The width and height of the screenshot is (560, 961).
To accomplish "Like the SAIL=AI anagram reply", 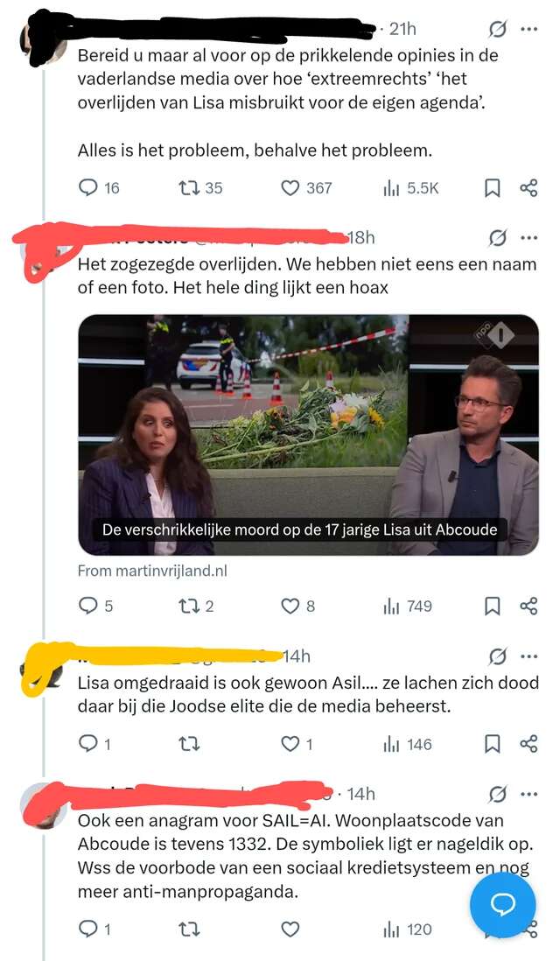I will [290, 929].
